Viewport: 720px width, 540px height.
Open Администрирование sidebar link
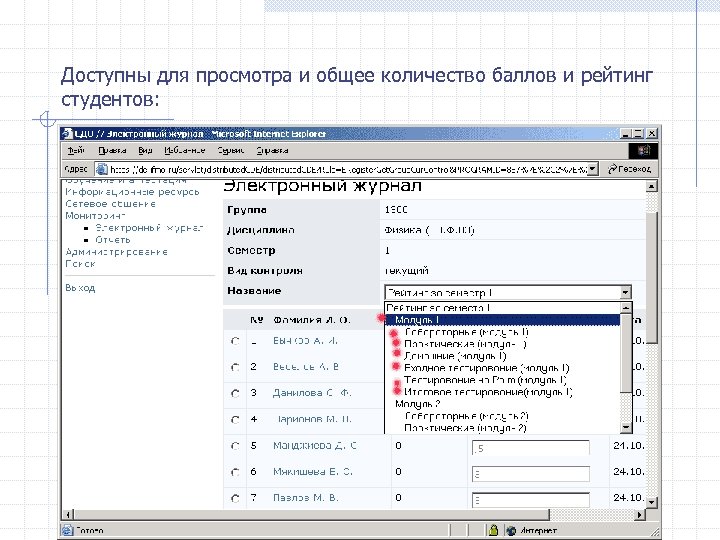click(x=117, y=252)
